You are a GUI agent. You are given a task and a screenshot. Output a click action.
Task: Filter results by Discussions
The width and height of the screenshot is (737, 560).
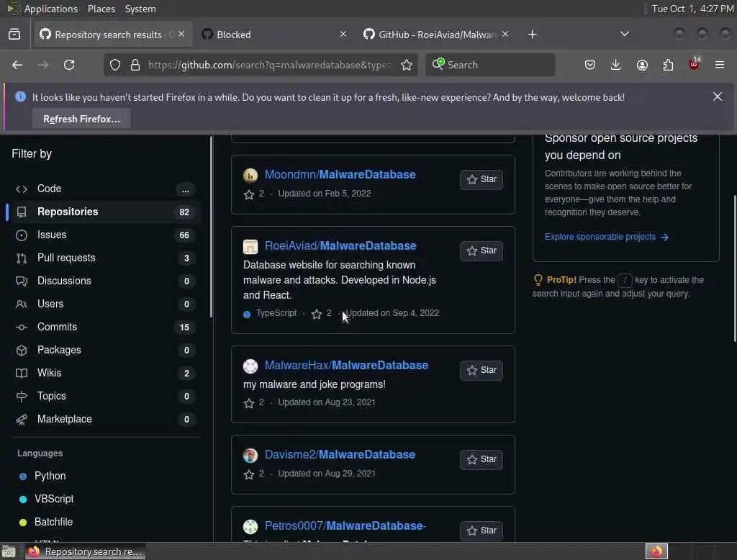click(104, 281)
